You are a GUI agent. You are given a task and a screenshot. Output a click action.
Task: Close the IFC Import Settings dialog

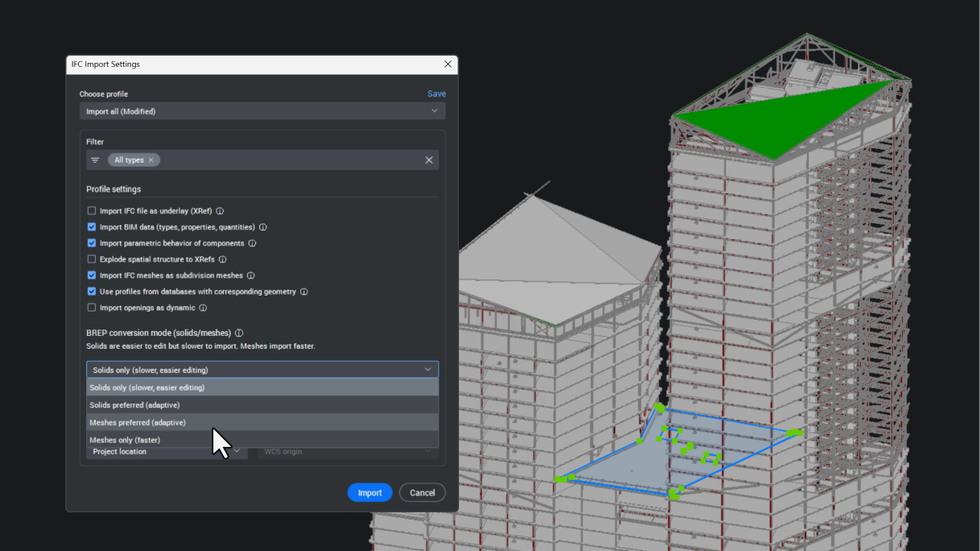click(x=448, y=64)
